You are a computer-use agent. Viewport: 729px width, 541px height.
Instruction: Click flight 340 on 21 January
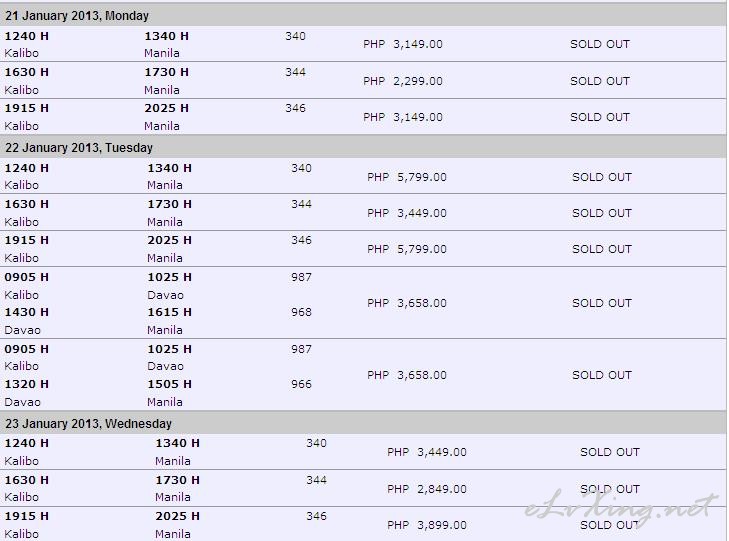(295, 36)
